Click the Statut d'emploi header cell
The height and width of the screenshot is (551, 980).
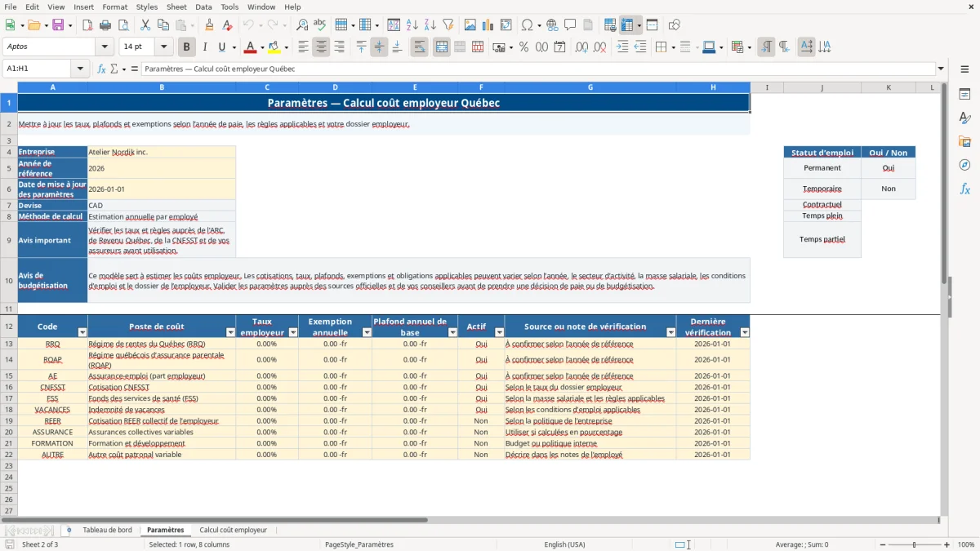click(x=822, y=153)
